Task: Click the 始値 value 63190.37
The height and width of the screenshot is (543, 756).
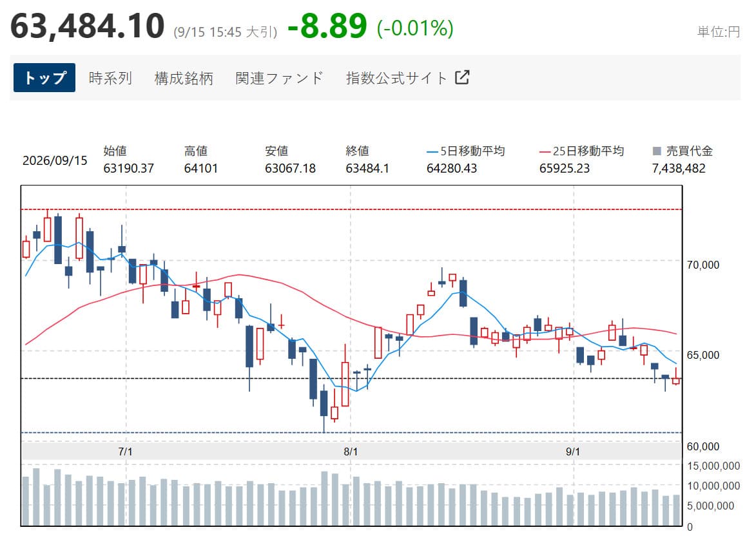Action: (x=129, y=168)
